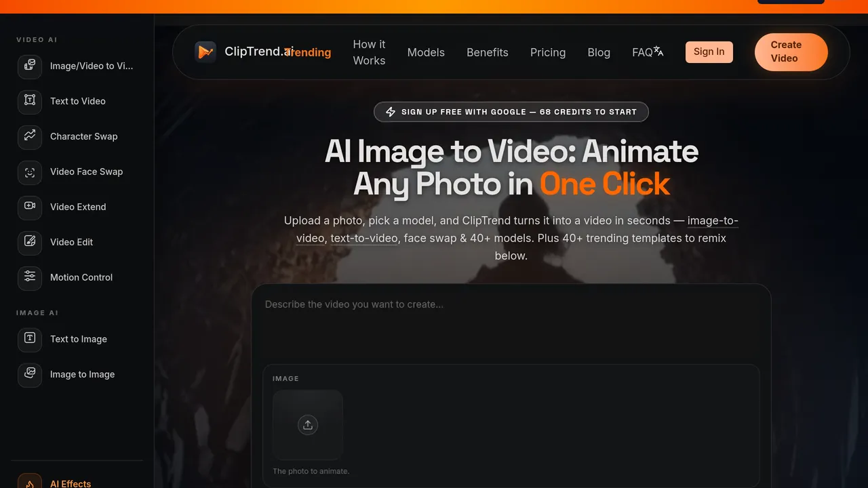Viewport: 868px width, 488px height.
Task: Open the Motion Control sliders icon
Action: point(30,277)
